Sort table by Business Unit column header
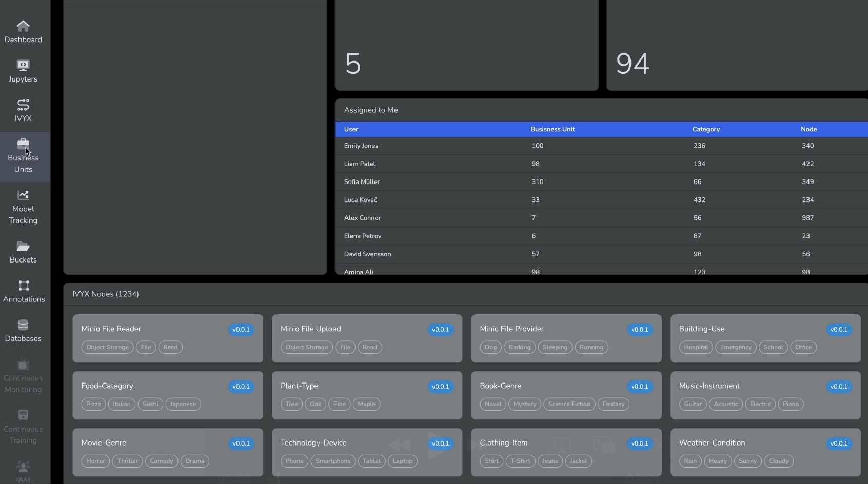Viewport: 868px width, 484px height. [553, 129]
